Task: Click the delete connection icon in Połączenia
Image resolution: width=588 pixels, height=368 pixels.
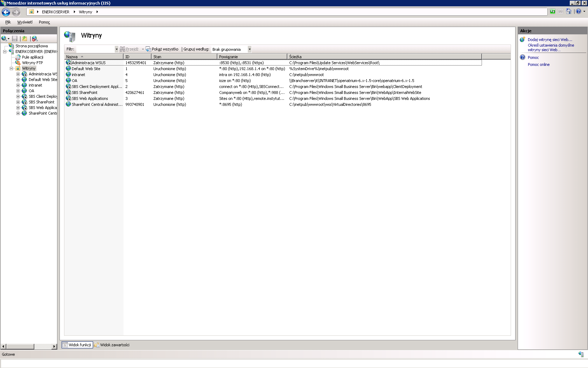Action: (35, 39)
